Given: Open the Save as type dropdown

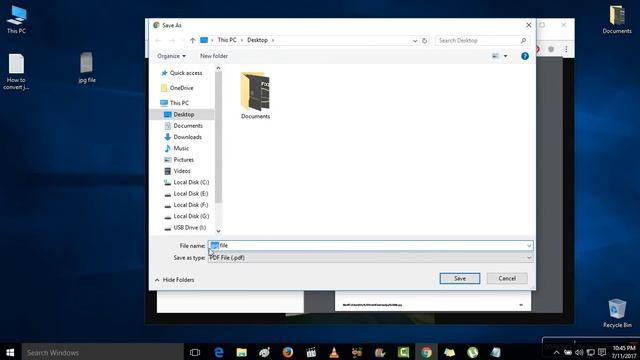Looking at the screenshot, I should click(370, 258).
